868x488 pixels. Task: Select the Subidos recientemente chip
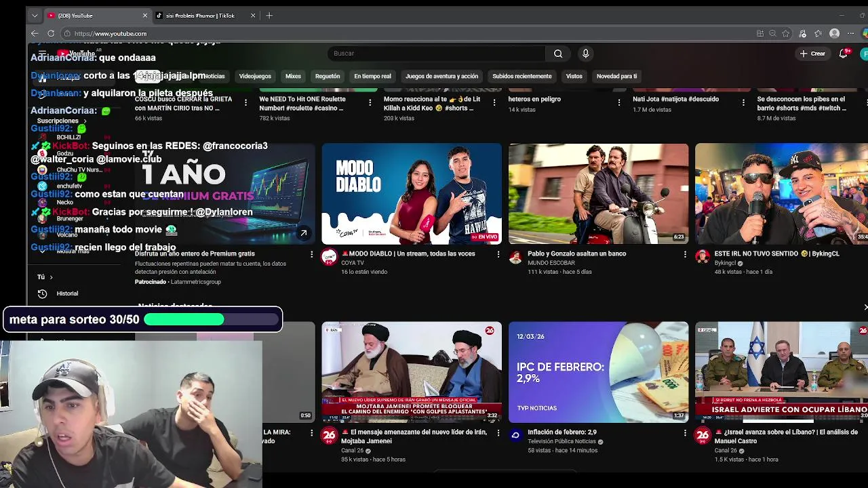522,77
